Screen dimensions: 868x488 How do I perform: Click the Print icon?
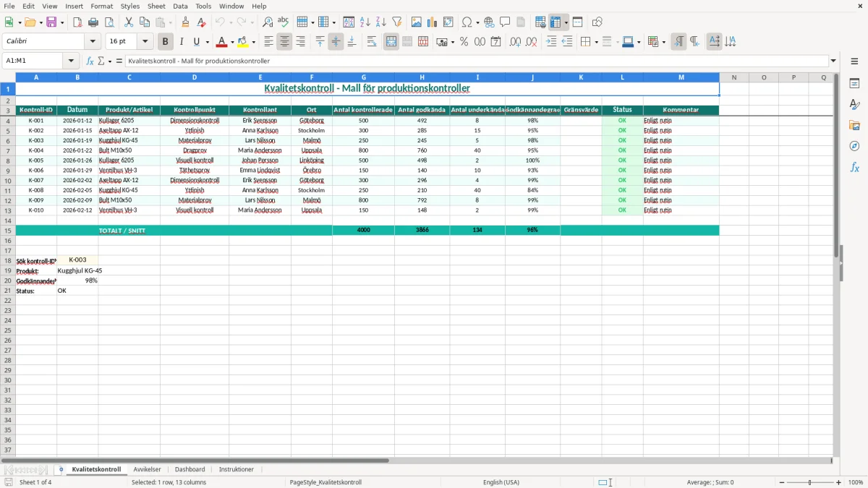[93, 22]
